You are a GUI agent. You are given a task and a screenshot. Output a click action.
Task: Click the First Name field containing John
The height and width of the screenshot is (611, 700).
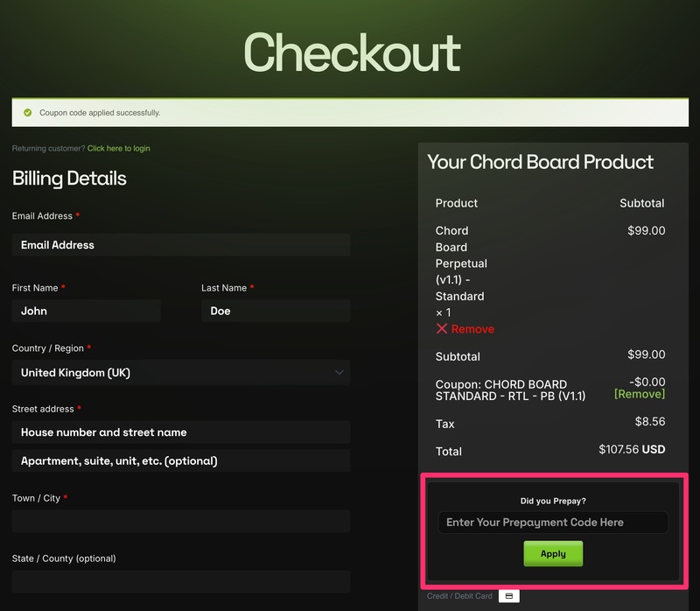pyautogui.click(x=87, y=311)
